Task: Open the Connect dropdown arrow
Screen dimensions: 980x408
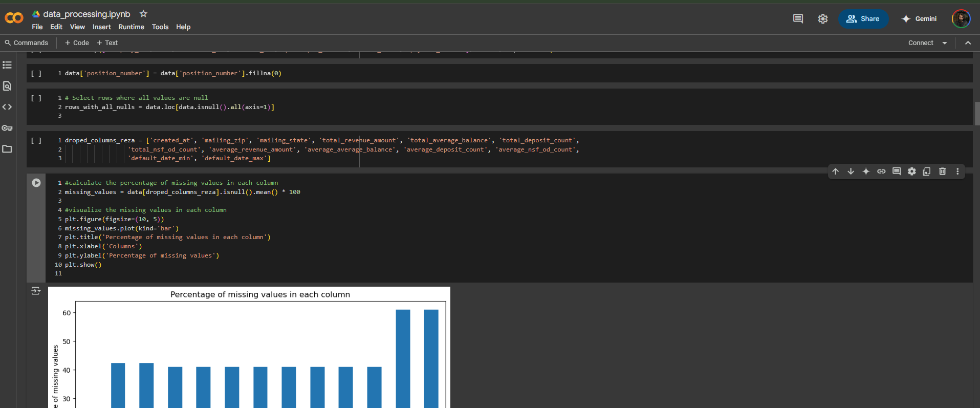Action: 945,43
